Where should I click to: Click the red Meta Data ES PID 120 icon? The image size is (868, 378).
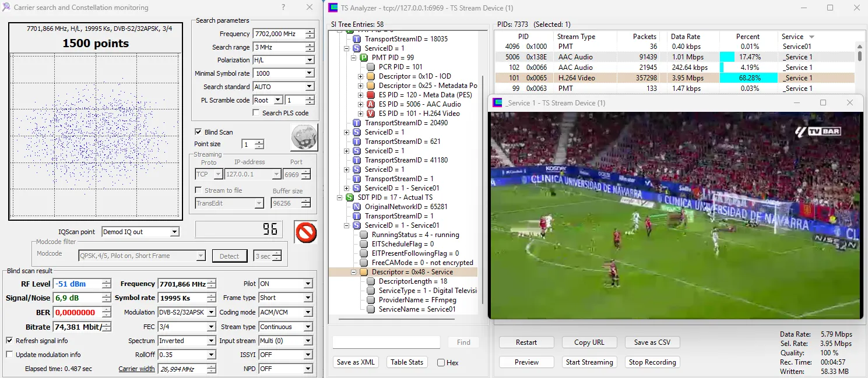coord(371,95)
